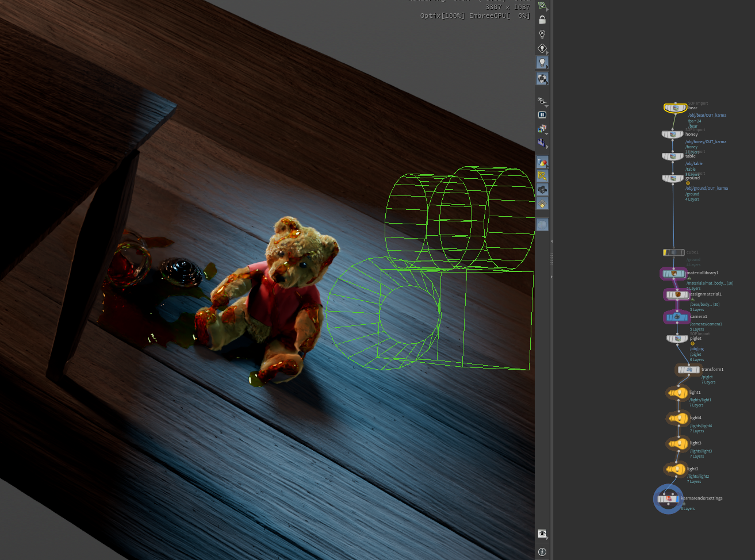The image size is (755, 560).
Task: Select the transform1 node
Action: [x=689, y=370]
